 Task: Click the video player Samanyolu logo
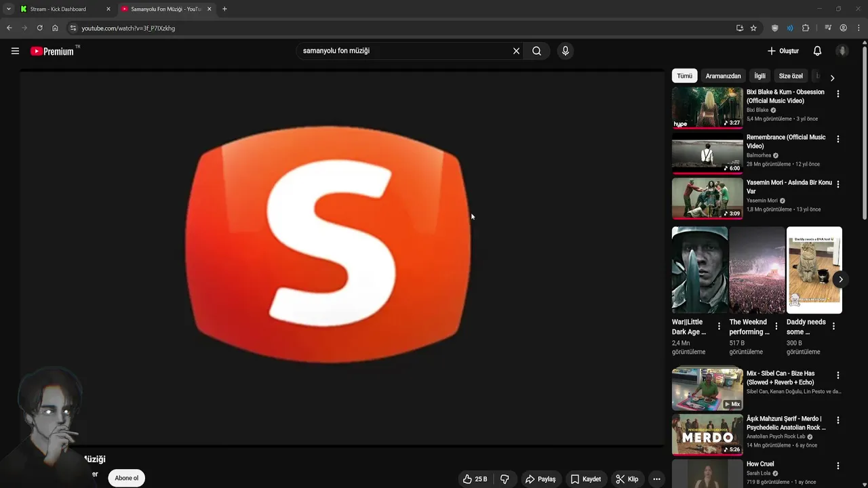[328, 244]
